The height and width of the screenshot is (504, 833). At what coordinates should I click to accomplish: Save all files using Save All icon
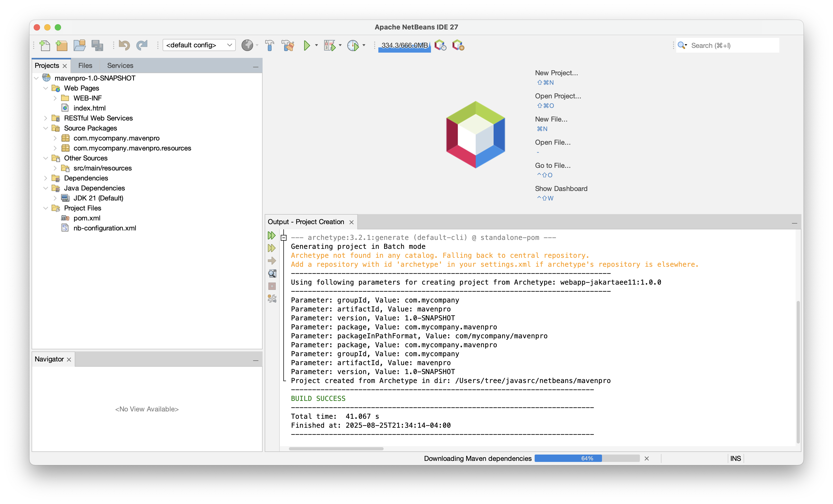(x=98, y=45)
